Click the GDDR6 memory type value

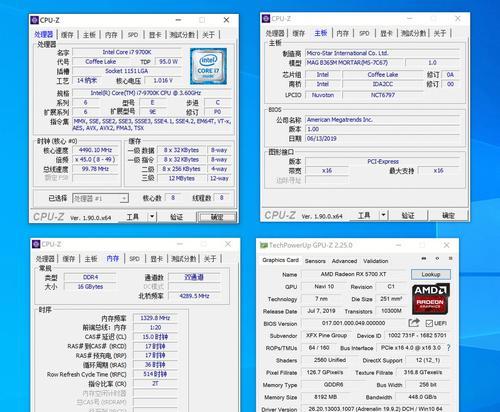(x=333, y=385)
